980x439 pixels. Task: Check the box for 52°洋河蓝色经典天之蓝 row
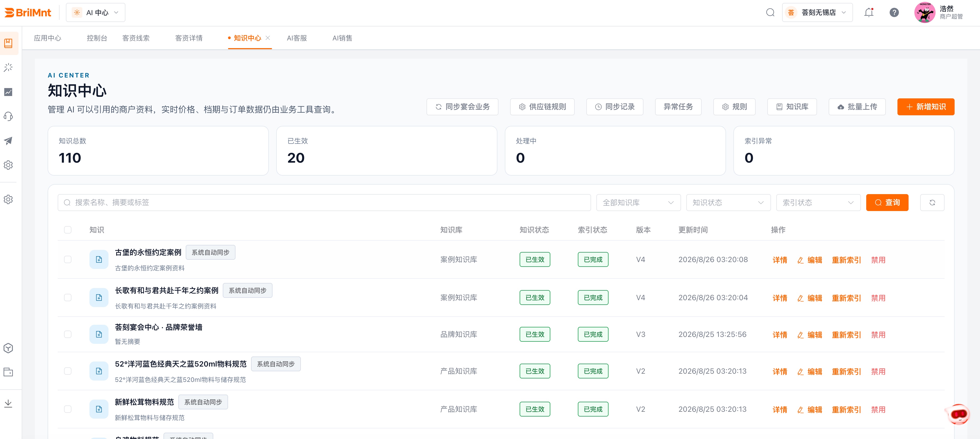point(68,371)
